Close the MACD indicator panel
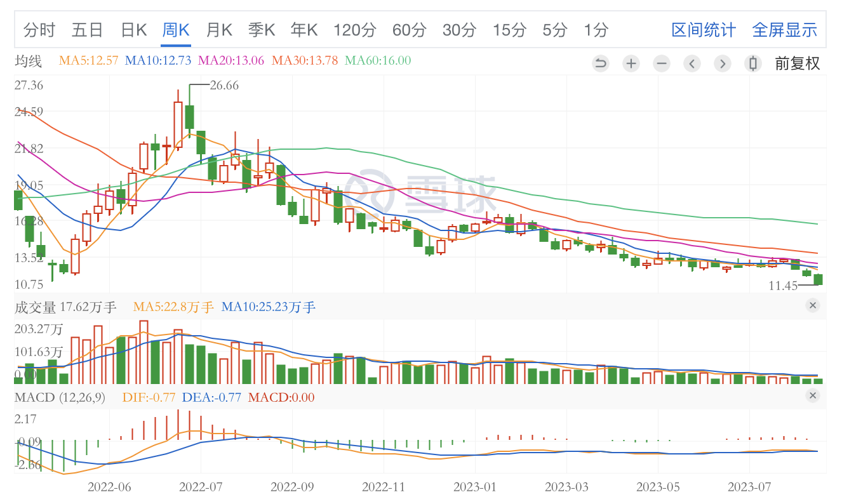Image resolution: width=842 pixels, height=504 pixels. 813,395
